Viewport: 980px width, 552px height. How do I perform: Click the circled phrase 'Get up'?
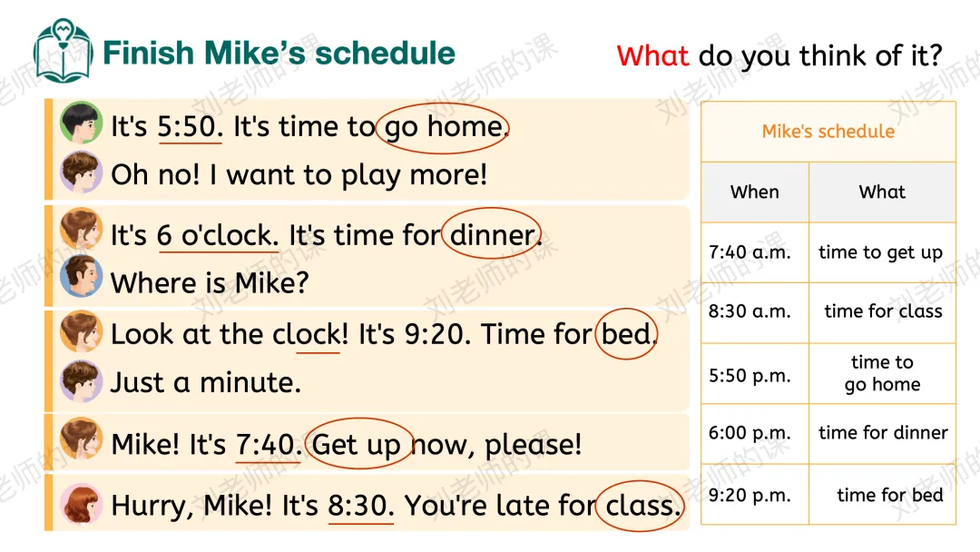[x=359, y=444]
